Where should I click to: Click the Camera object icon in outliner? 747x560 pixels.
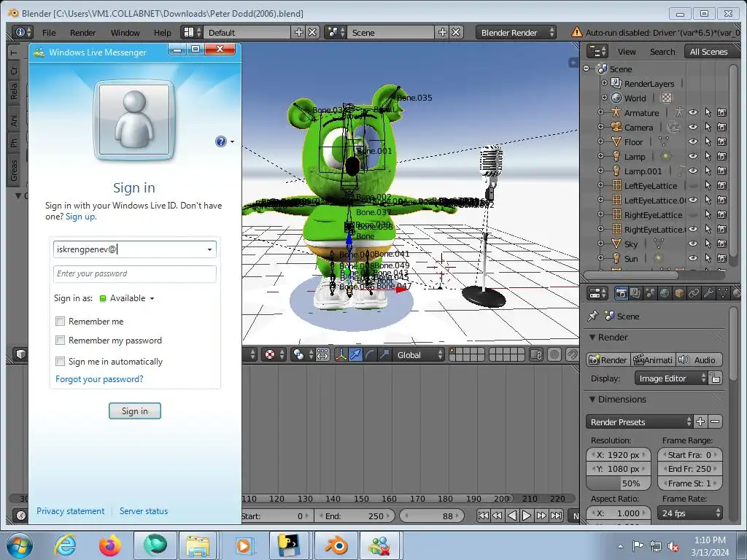coord(616,127)
